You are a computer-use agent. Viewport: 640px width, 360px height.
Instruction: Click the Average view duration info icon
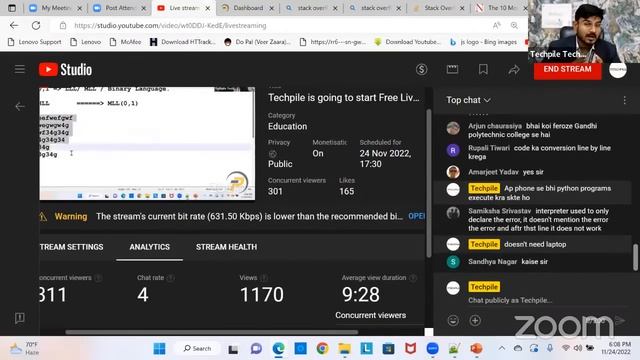pyautogui.click(x=413, y=278)
